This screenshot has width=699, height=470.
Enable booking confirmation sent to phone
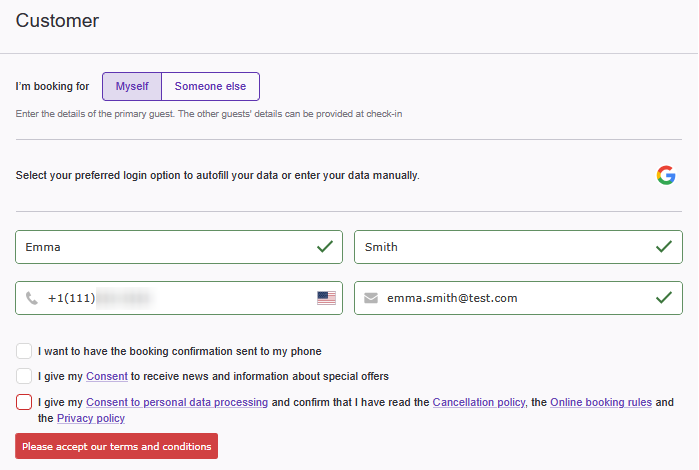click(x=23, y=351)
